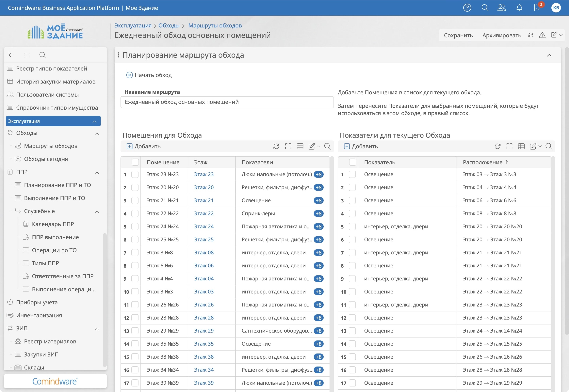
Task: Switch sidebar to list view icon
Action: click(26, 55)
